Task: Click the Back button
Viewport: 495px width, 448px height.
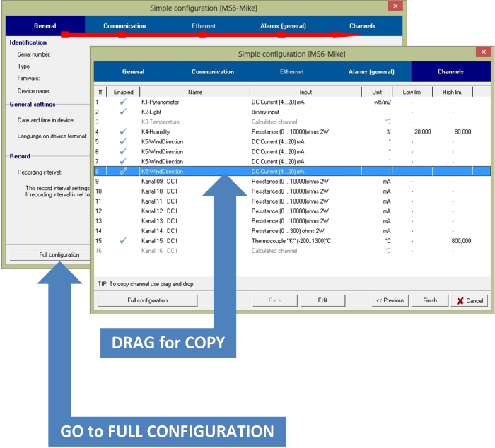Action: pos(275,300)
